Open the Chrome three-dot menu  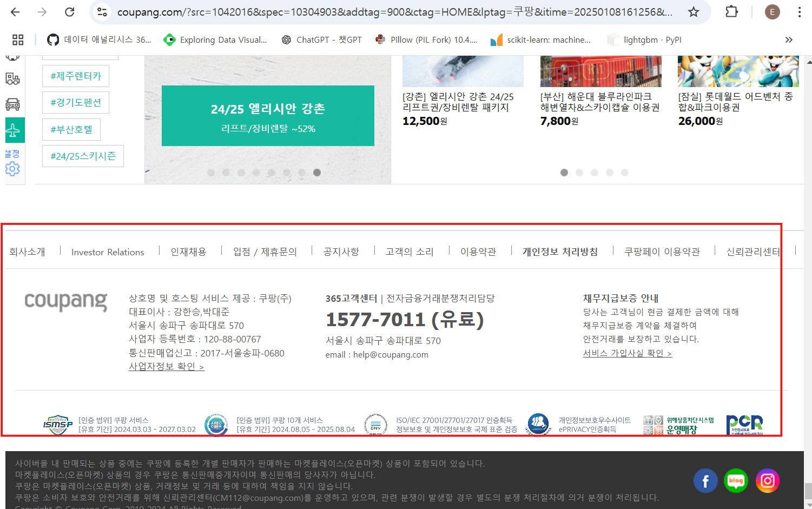point(800,12)
